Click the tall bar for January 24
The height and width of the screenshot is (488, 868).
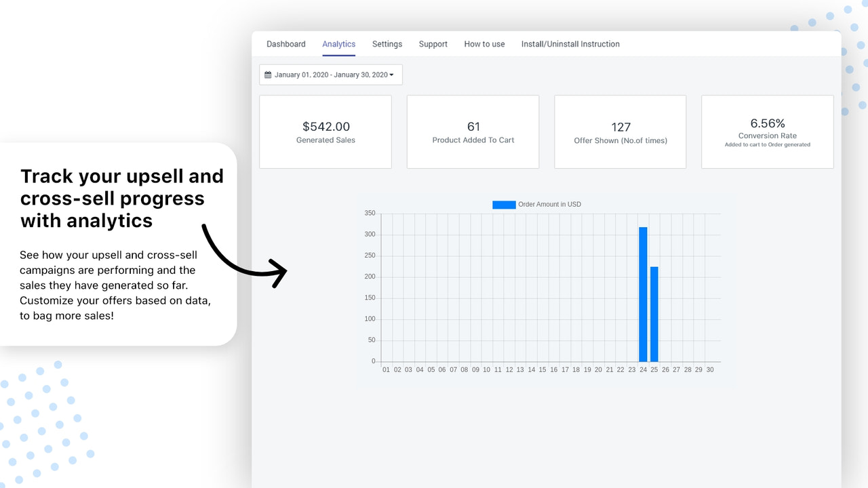coord(643,291)
